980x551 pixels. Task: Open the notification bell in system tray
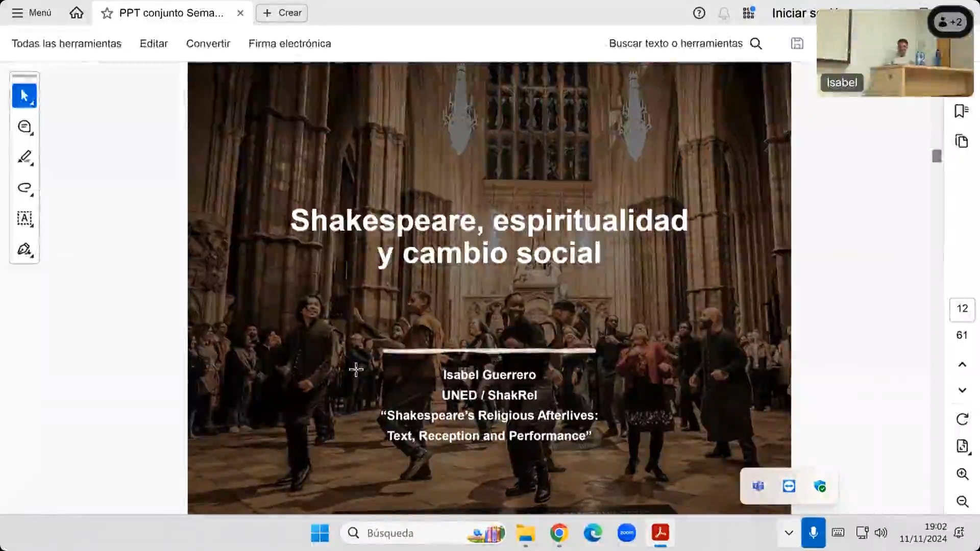pos(959,533)
